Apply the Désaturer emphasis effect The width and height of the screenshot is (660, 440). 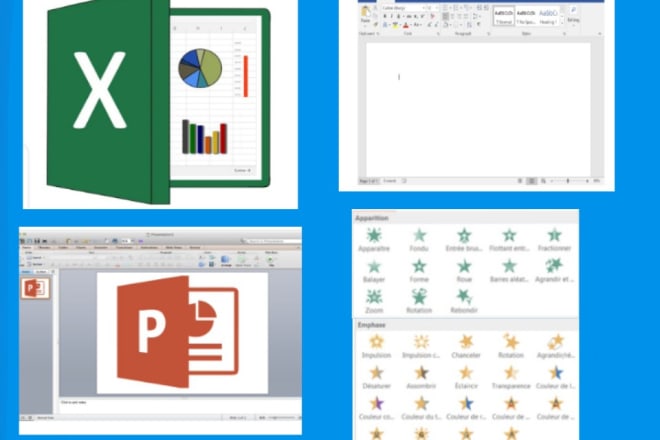[376, 377]
